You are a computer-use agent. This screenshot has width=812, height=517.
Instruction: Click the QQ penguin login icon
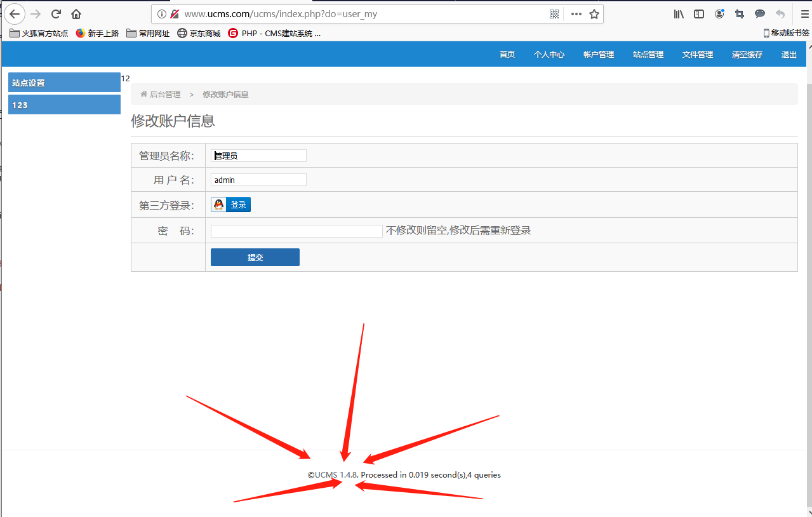(x=219, y=205)
